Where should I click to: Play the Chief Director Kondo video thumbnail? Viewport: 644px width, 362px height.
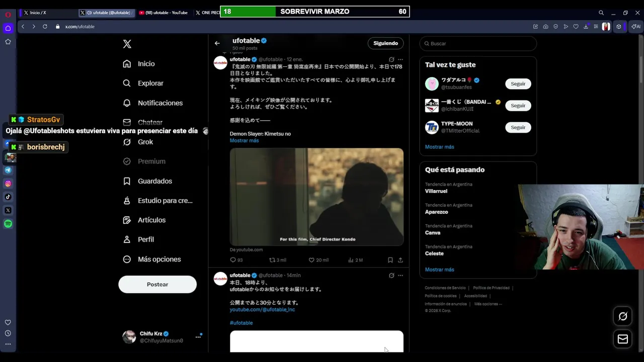pos(316,197)
